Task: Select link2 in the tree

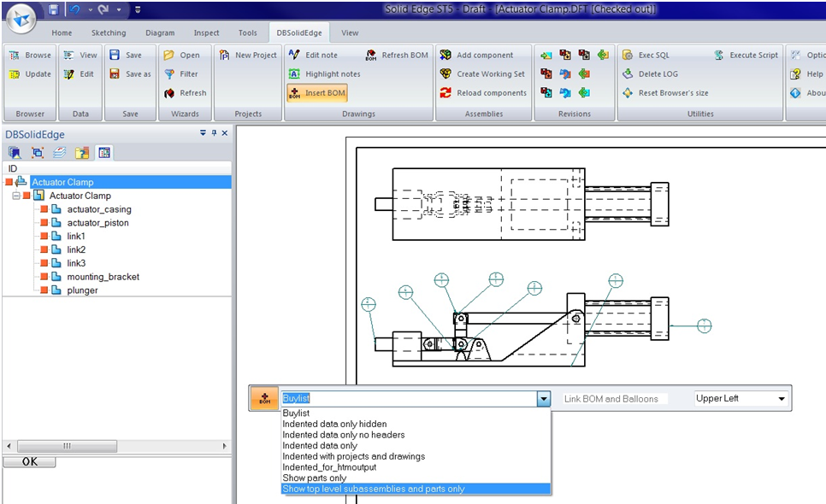Action: tap(76, 250)
